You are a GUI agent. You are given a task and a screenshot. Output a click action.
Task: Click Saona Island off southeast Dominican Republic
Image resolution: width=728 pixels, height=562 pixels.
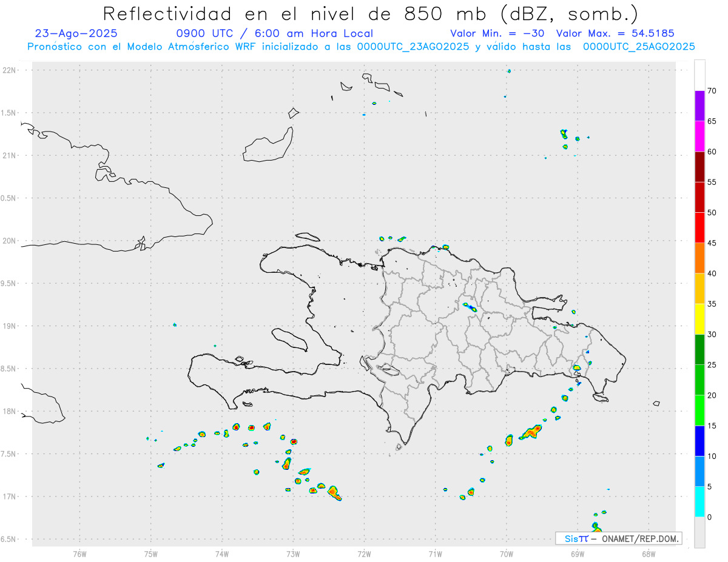pyautogui.click(x=601, y=398)
